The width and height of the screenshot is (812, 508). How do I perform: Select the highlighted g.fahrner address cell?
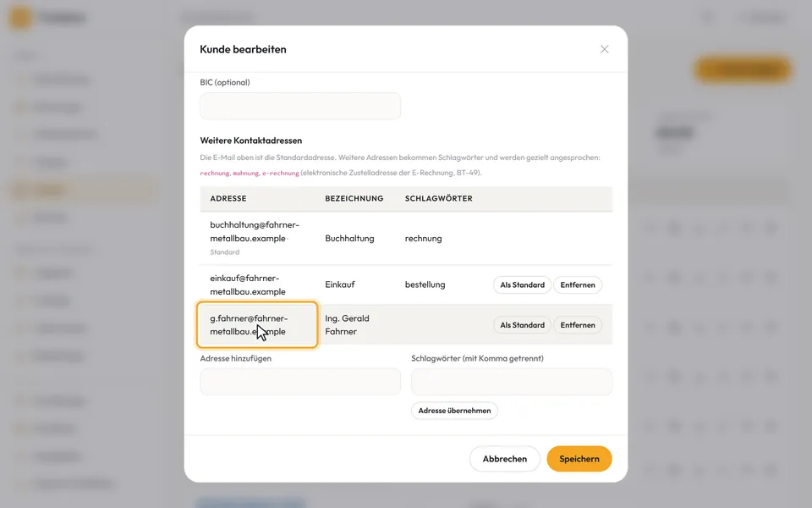pos(257,325)
